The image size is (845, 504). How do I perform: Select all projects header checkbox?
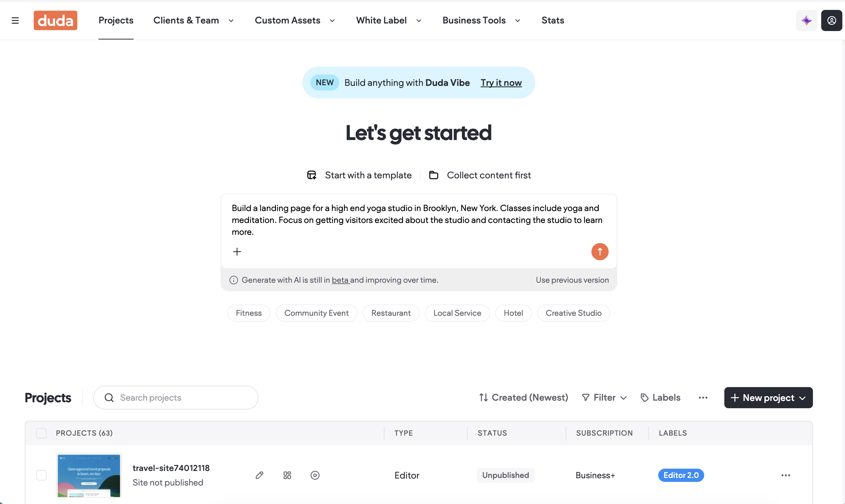click(41, 433)
